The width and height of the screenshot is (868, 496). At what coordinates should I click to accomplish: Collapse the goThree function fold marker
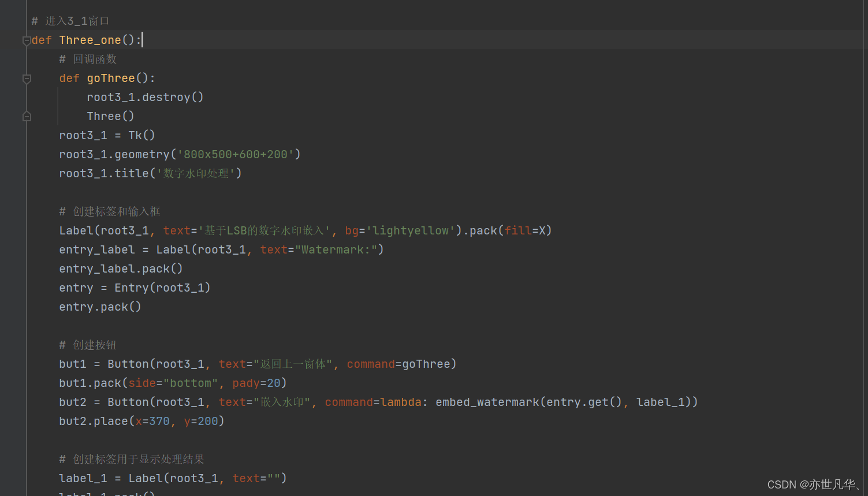(x=27, y=79)
